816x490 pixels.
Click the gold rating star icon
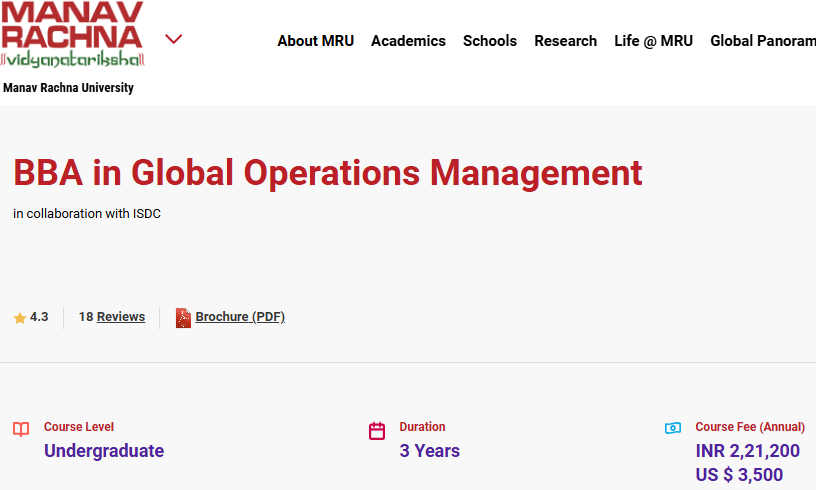tap(20, 318)
